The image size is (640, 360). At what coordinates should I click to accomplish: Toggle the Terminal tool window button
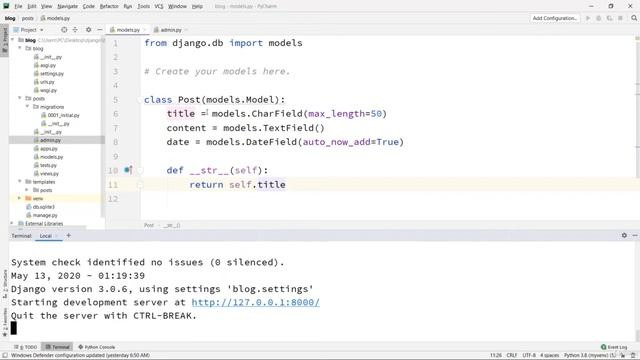[x=57, y=347]
